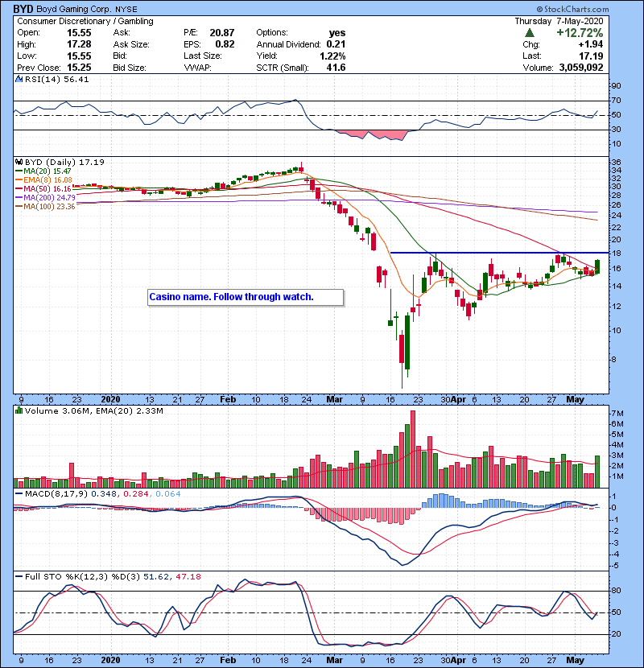Select the stochastic %K value 51.62
The height and width of the screenshot is (668, 644).
(156, 577)
